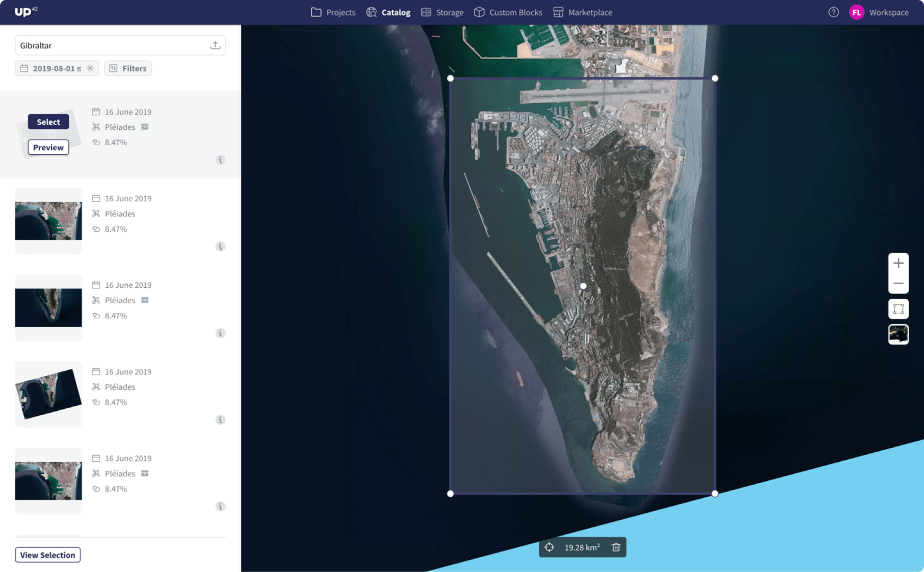Viewport: 924px width, 572px height.
Task: Open the date range filter chip
Action: [x=51, y=69]
